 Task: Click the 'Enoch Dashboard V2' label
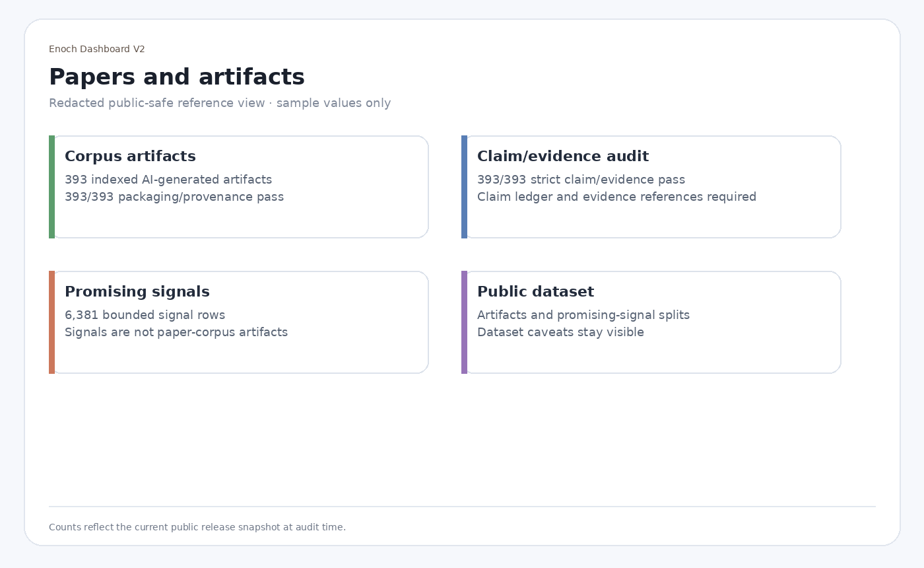pos(97,49)
